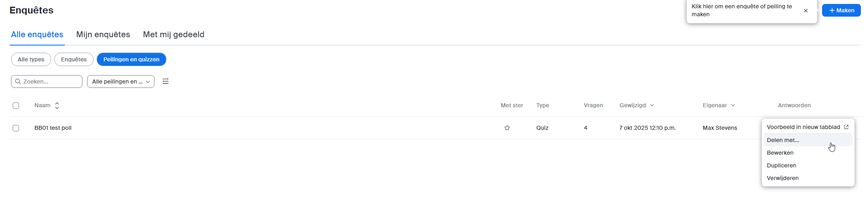Screen dimensions: 868x201
Task: Sort the list by Naam arrows
Action: click(x=57, y=106)
